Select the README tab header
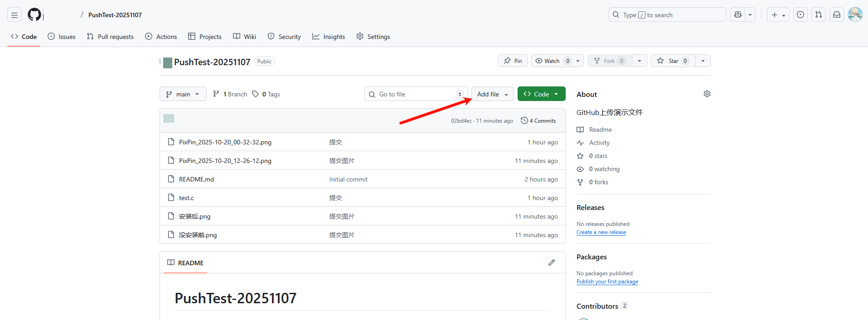This screenshot has height=320, width=868. [x=185, y=263]
